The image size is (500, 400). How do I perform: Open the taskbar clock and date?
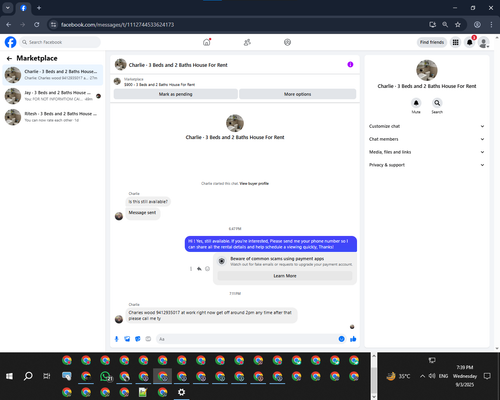coord(465,376)
